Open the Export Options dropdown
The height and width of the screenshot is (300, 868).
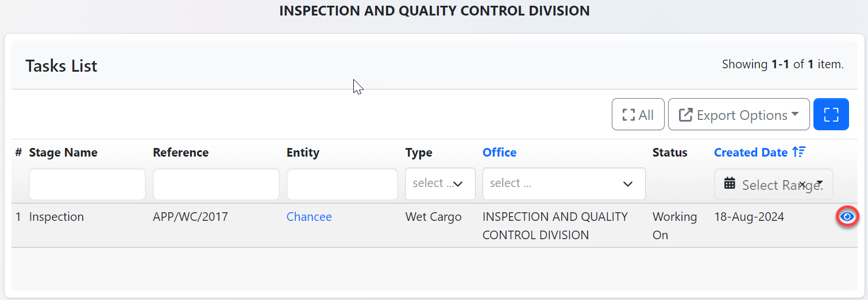[x=739, y=115]
